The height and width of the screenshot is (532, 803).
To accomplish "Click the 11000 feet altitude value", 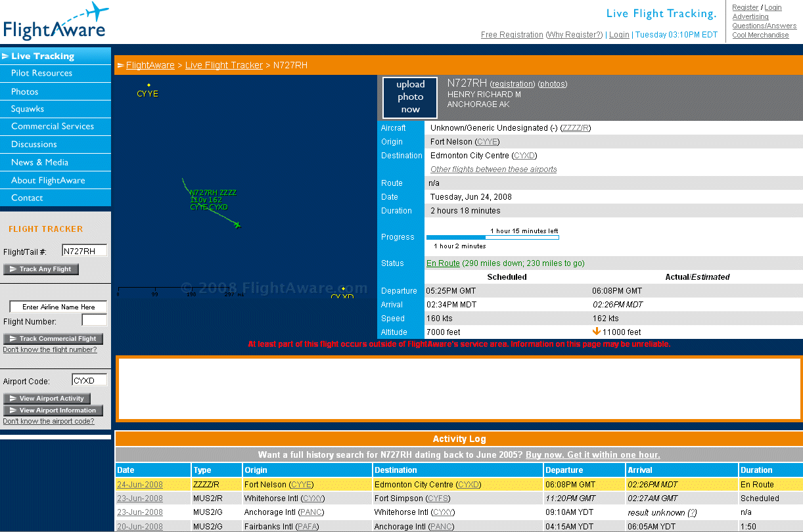I will pyautogui.click(x=622, y=332).
